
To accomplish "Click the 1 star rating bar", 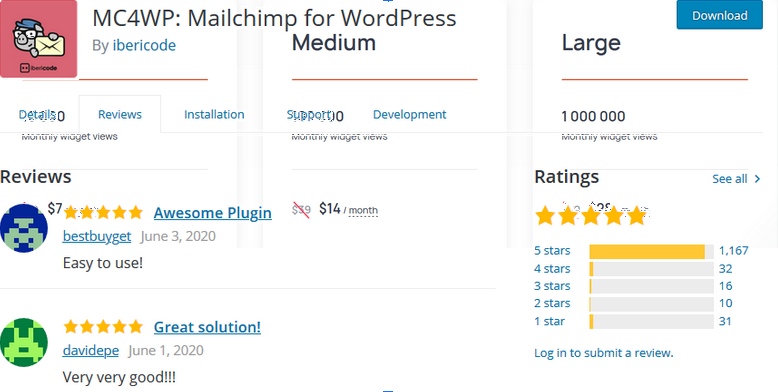I will pyautogui.click(x=651, y=322).
